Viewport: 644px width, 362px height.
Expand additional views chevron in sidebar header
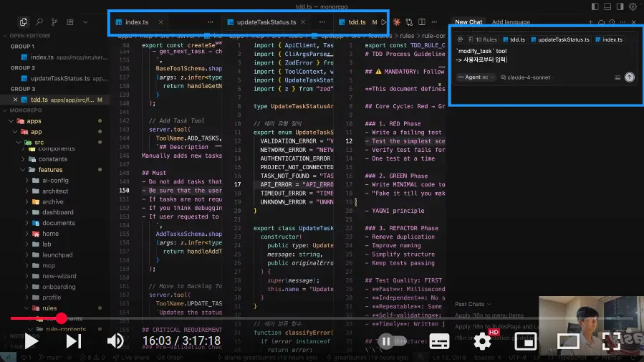click(x=85, y=22)
